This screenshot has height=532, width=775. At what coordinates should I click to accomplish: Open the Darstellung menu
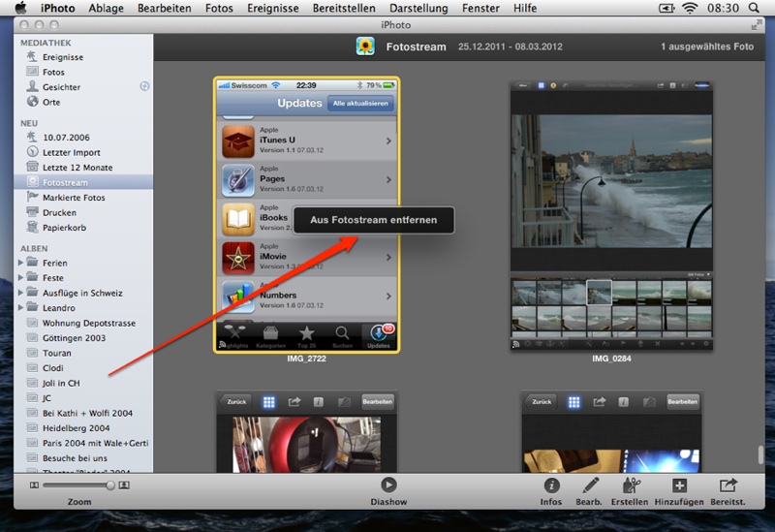click(x=418, y=8)
